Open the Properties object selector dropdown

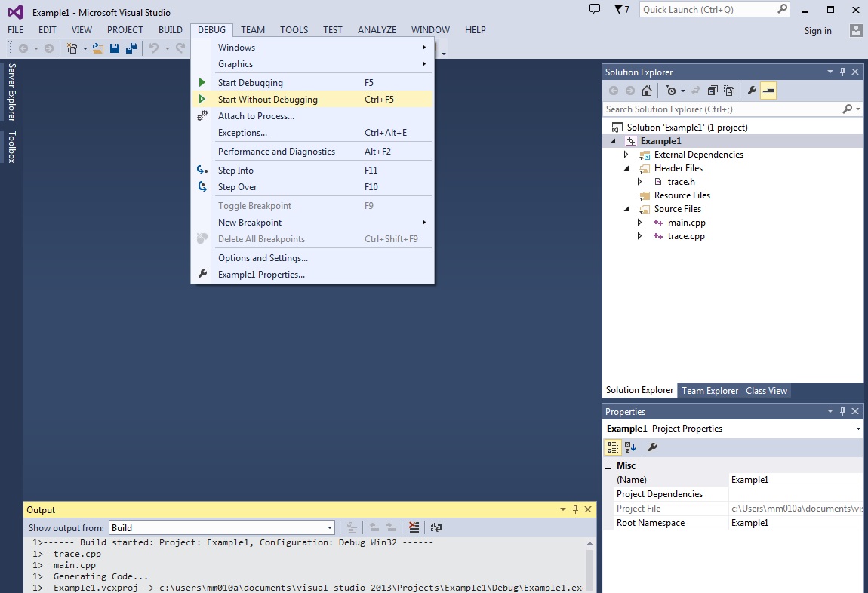858,429
